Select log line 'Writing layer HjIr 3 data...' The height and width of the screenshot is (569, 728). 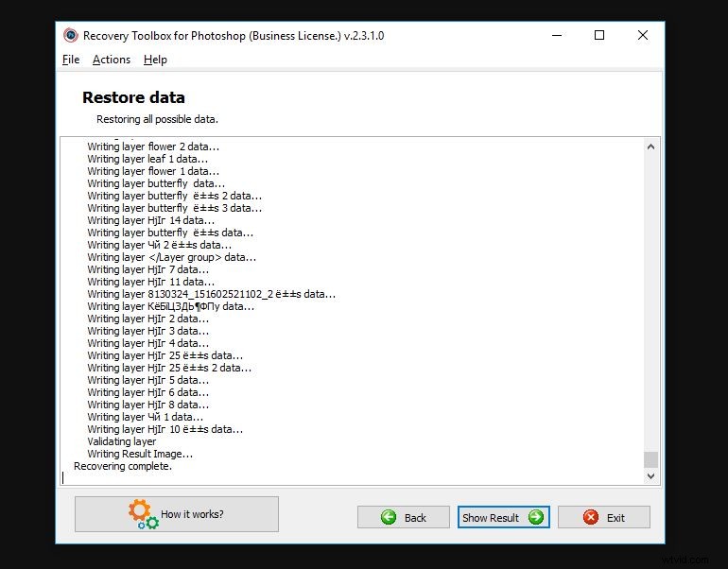[x=148, y=331]
